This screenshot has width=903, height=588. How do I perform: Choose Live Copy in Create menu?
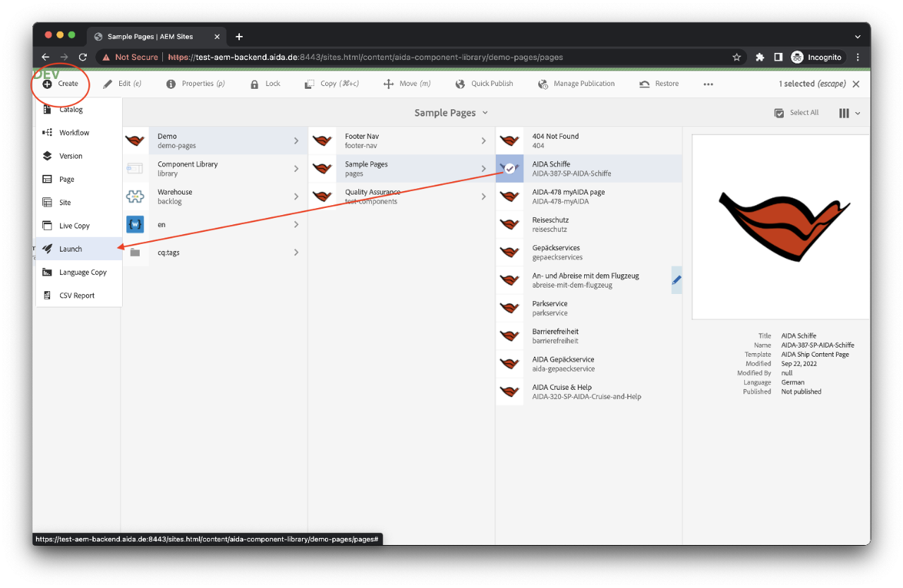[x=74, y=226]
